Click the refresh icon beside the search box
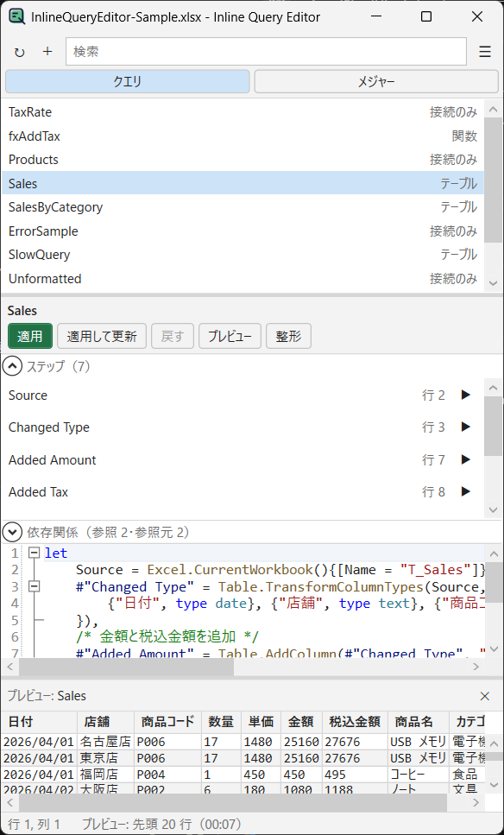This screenshot has height=835, width=504. [x=20, y=52]
